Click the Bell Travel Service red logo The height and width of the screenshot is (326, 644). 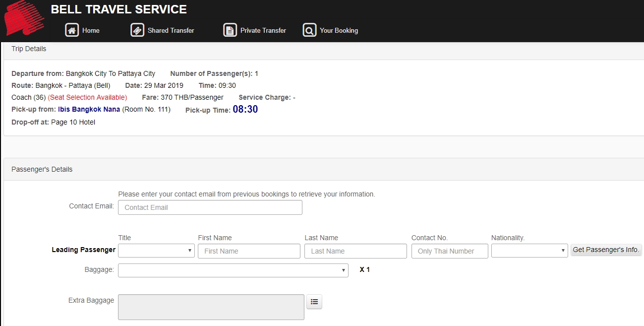coord(24,19)
